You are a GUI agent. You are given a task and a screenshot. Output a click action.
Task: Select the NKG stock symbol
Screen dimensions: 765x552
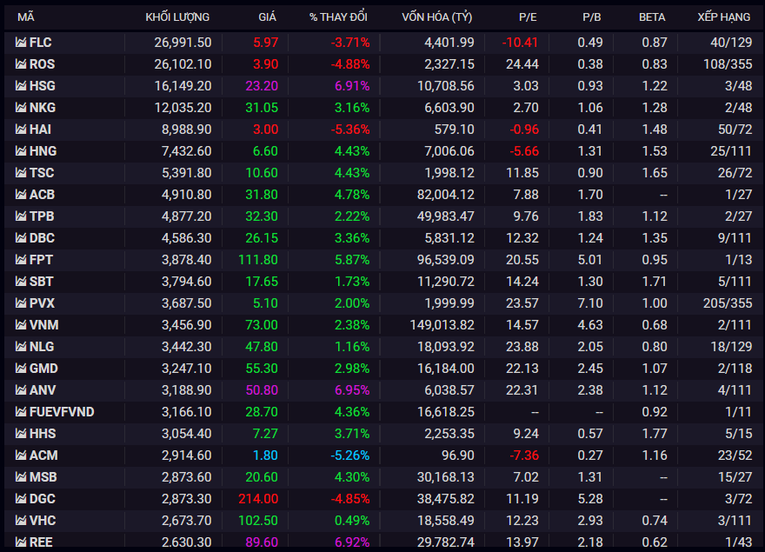click(42, 108)
